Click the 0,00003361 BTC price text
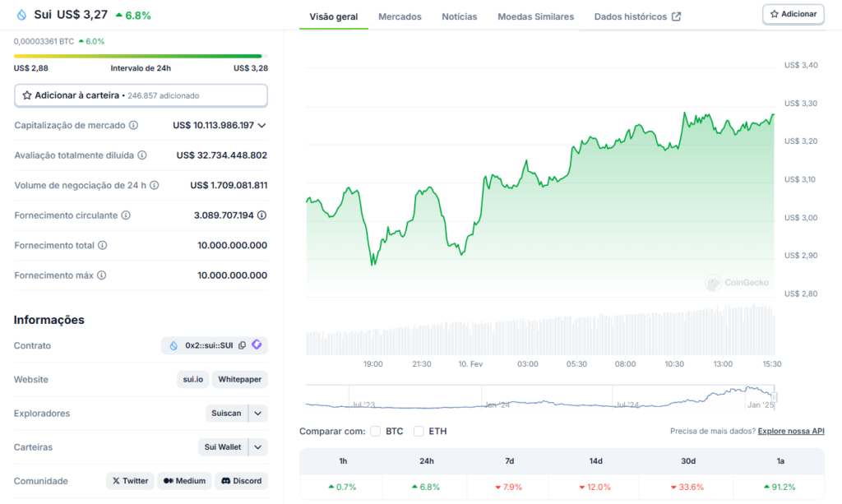This screenshot has height=504, width=842. click(x=44, y=41)
